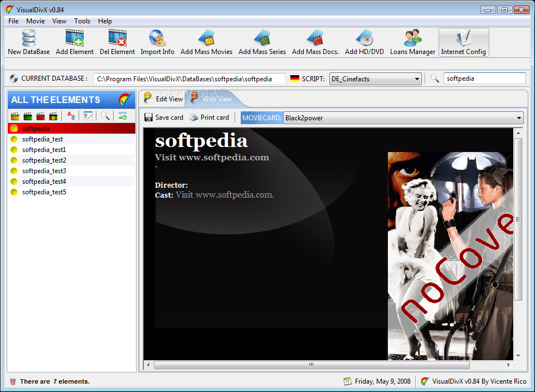Select softpedia_test3 in the list
Viewport: 535px width, 392px height.
[72, 171]
